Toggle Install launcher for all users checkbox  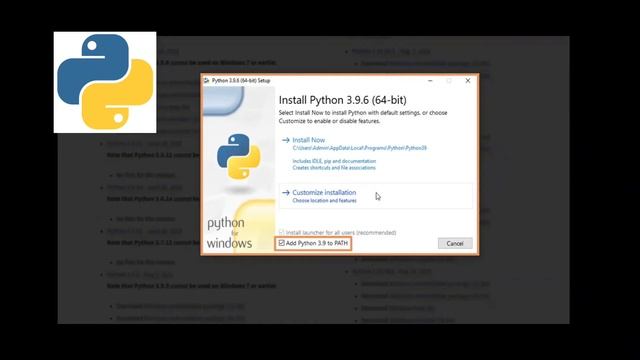coord(281,232)
